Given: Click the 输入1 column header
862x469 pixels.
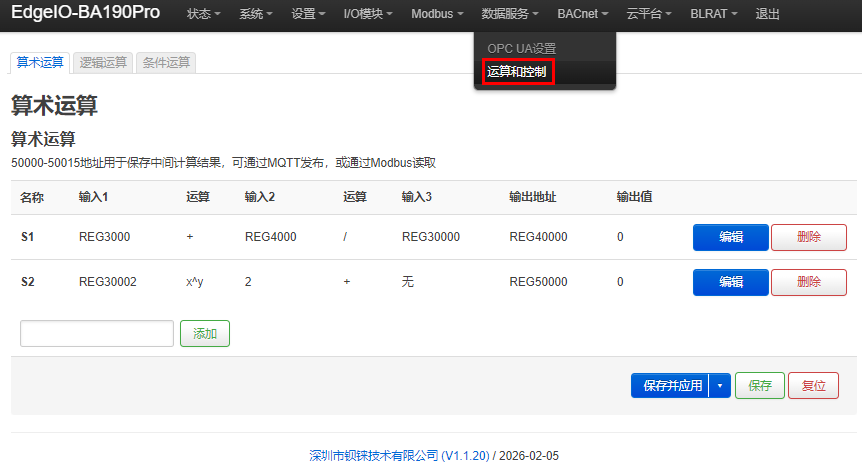Looking at the screenshot, I should (93, 197).
